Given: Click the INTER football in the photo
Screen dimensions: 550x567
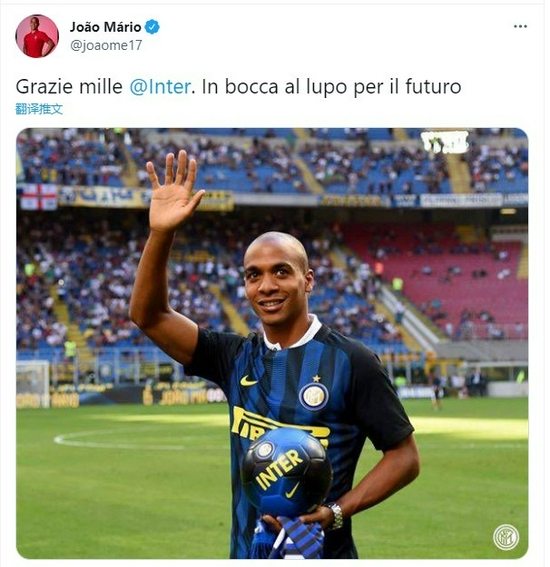Looking at the screenshot, I should click(x=286, y=472).
